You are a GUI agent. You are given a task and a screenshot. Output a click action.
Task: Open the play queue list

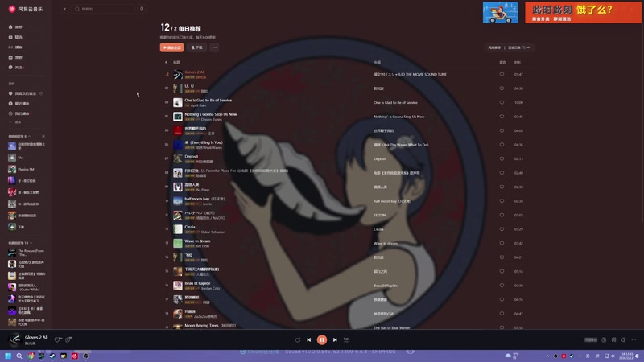point(346,339)
